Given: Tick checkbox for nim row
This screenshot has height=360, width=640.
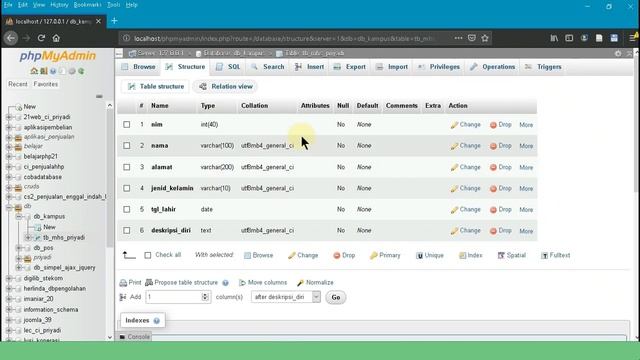Looking at the screenshot, I should tap(127, 124).
